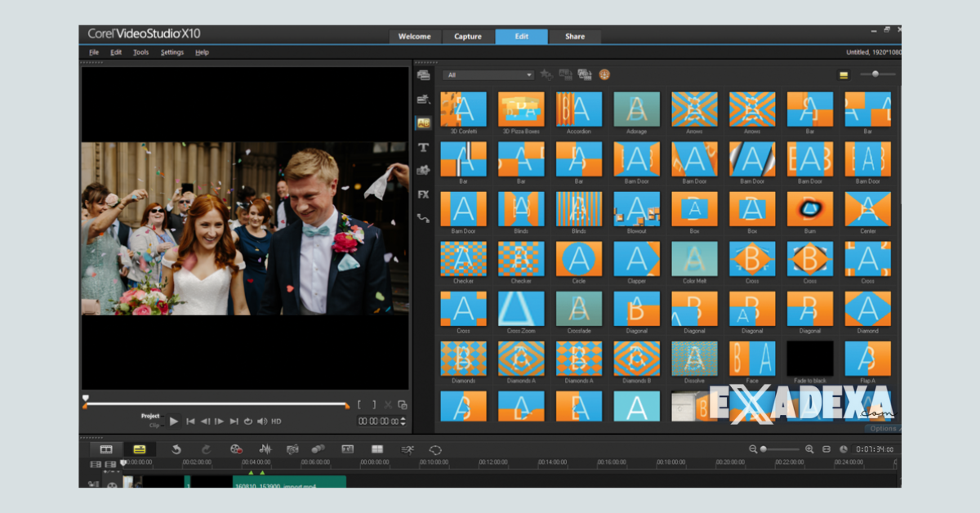Viewport: 980px width, 513px height.
Task: Open the Title panel (T icon)
Action: coord(423,148)
